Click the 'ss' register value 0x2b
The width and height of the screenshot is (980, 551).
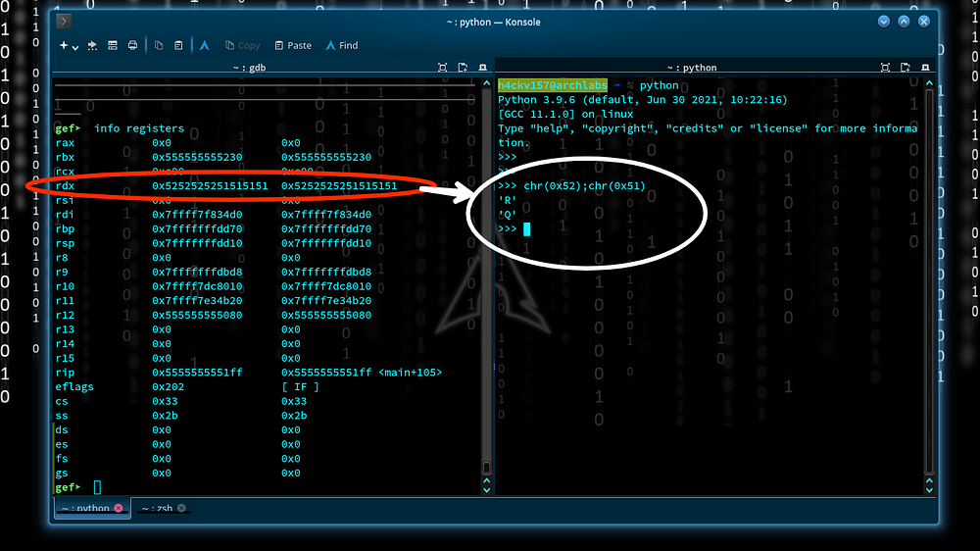tap(165, 416)
